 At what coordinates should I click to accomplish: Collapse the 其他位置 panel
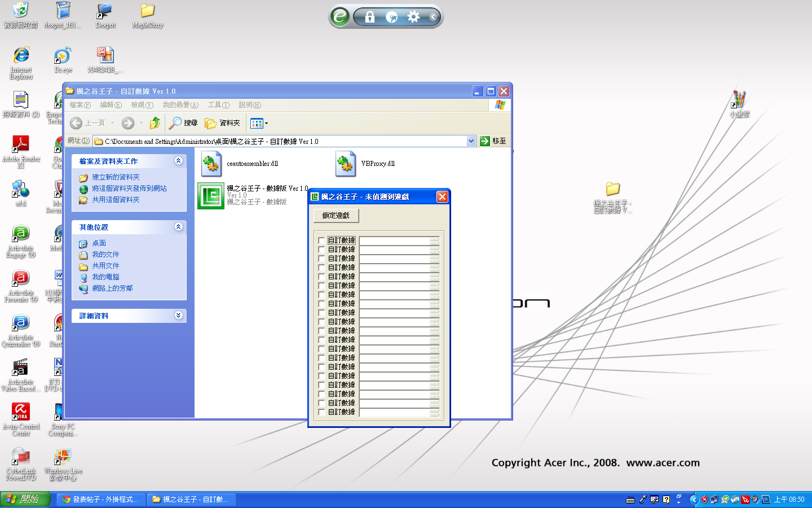(x=179, y=227)
